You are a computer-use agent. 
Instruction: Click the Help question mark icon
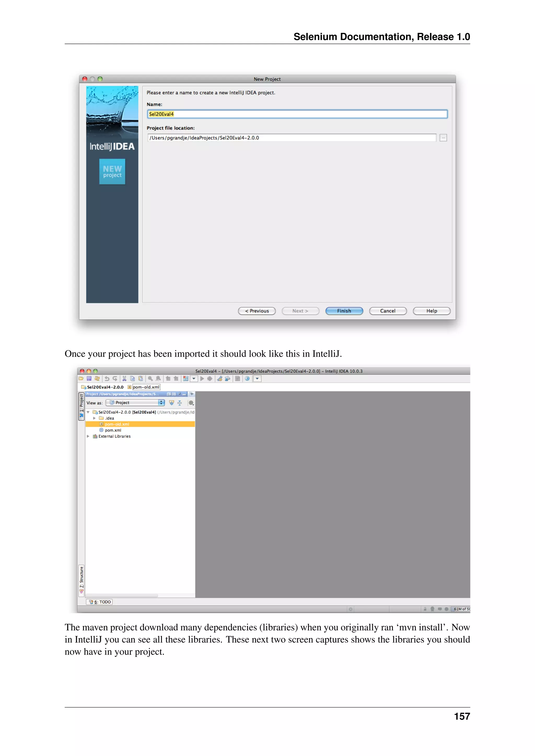point(247,379)
